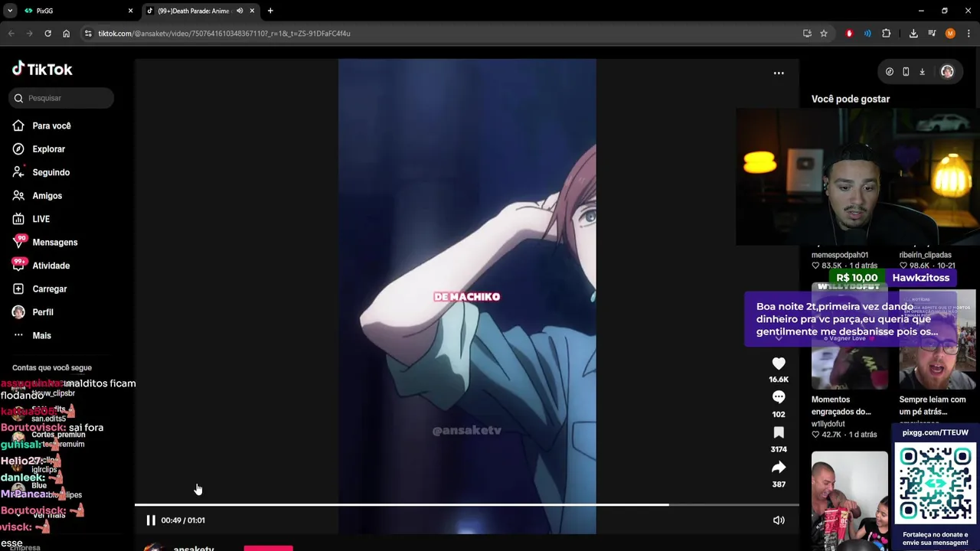Go to the browser home page
Viewport: 980px width, 551px height.
(66, 34)
